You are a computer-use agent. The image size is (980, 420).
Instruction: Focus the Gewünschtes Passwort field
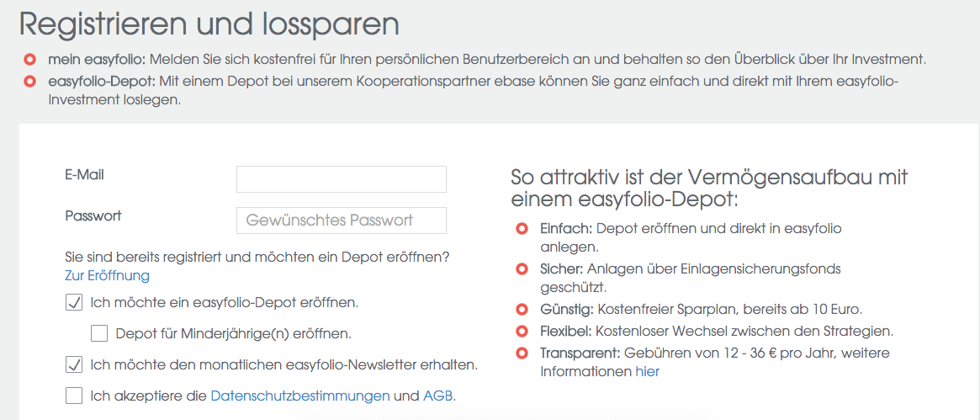[x=342, y=221]
